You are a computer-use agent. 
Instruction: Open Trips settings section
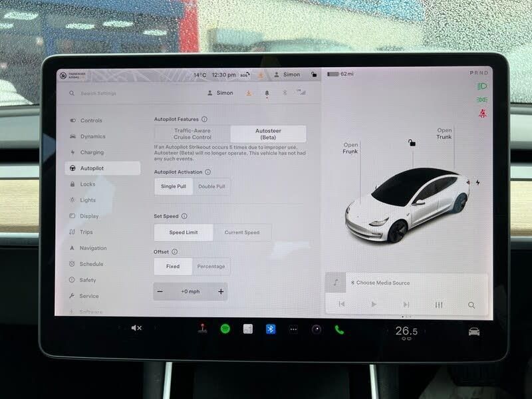pos(102,231)
